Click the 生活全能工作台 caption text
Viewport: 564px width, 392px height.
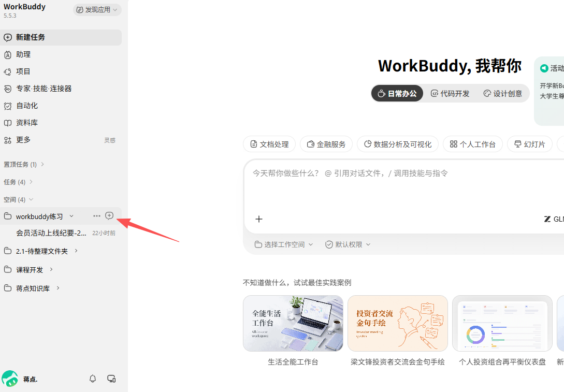(x=293, y=362)
